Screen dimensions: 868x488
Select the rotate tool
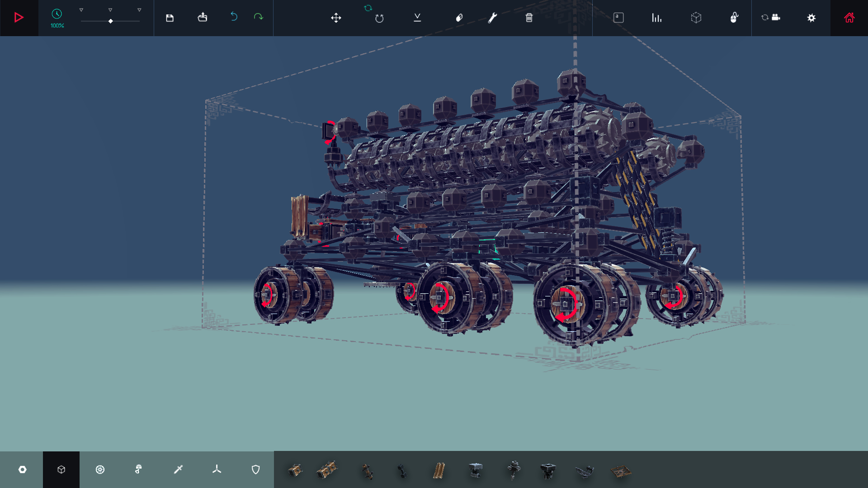(379, 18)
